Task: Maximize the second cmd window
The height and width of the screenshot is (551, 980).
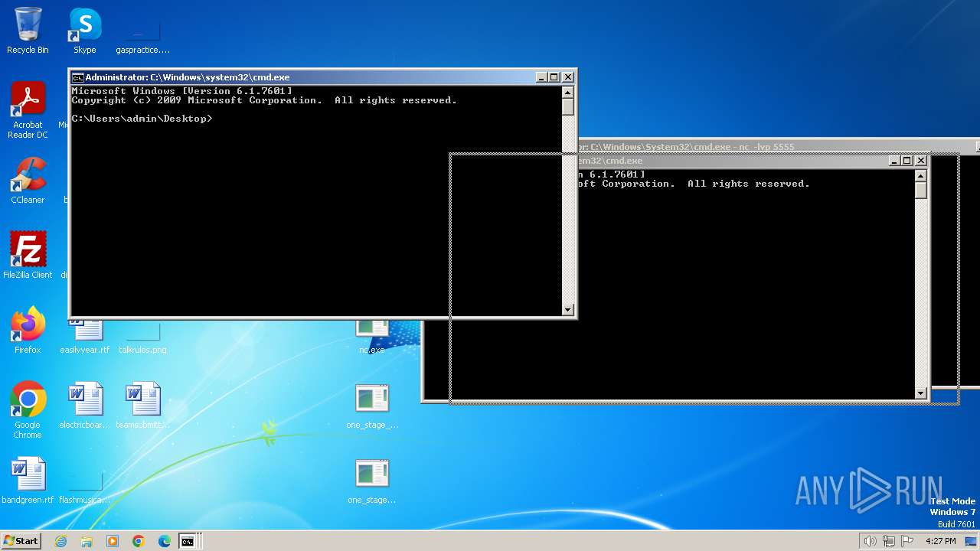Action: (x=907, y=161)
